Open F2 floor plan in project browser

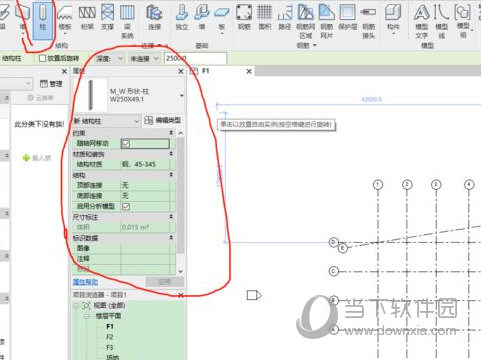[x=110, y=337]
